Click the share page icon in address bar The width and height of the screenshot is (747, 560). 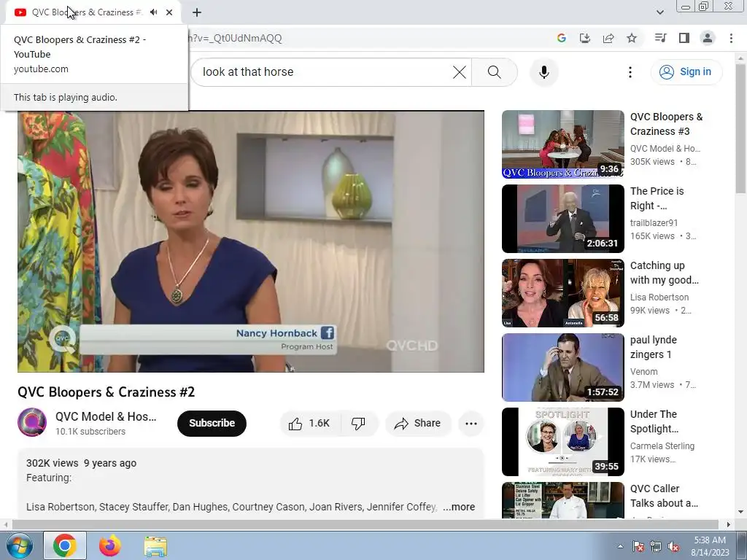click(608, 38)
